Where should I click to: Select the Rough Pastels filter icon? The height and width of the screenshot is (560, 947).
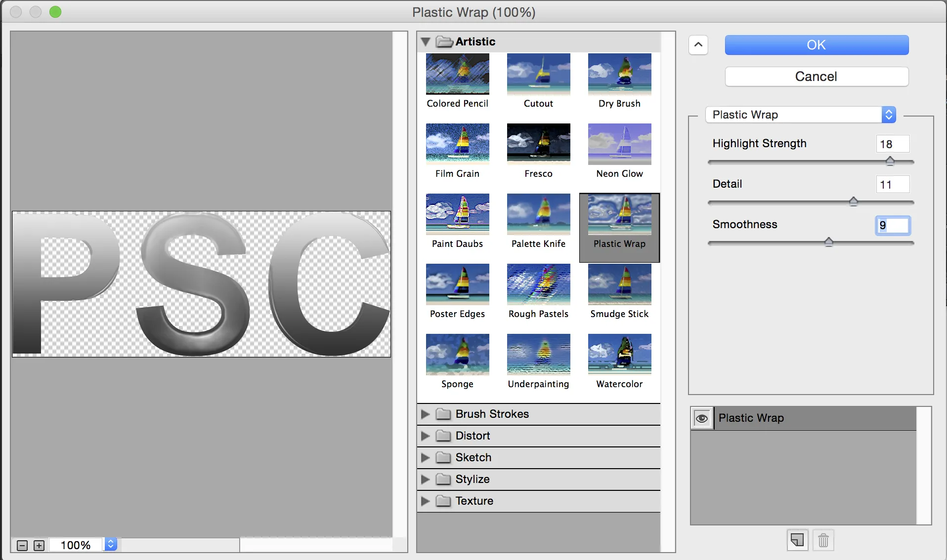coord(538,284)
